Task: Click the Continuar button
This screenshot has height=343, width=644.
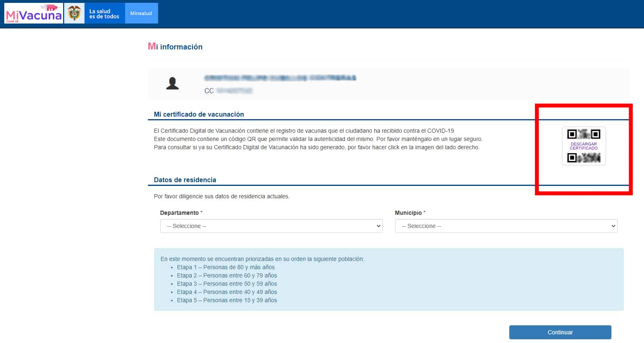Action: pos(560,332)
